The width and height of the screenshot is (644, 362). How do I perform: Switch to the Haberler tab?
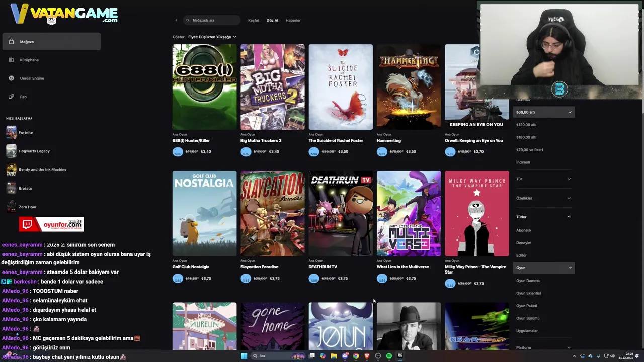point(293,20)
